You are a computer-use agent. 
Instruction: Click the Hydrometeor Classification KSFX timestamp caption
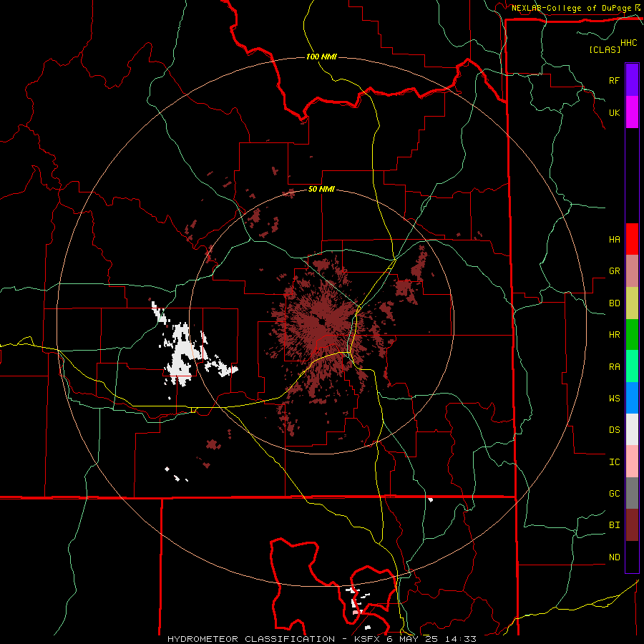coord(322,639)
